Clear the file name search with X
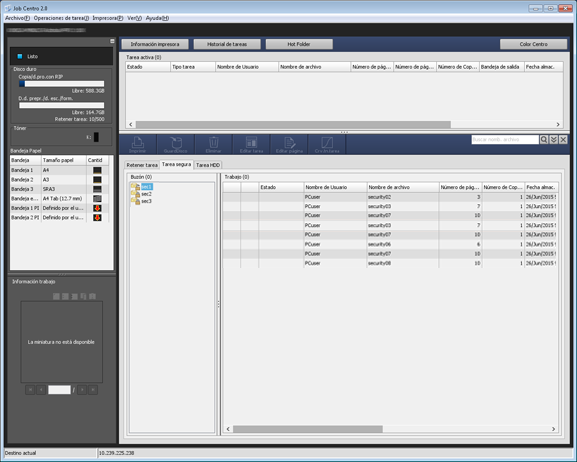The height and width of the screenshot is (462, 577). [x=563, y=140]
